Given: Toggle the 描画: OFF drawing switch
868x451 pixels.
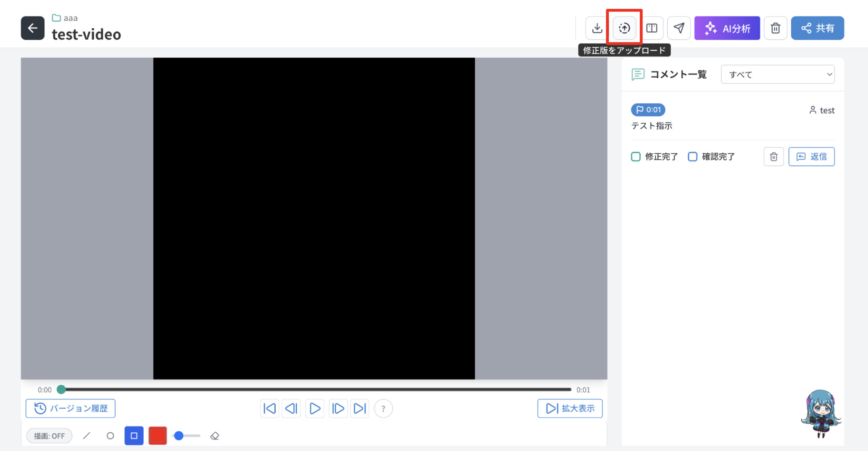Looking at the screenshot, I should click(x=49, y=436).
